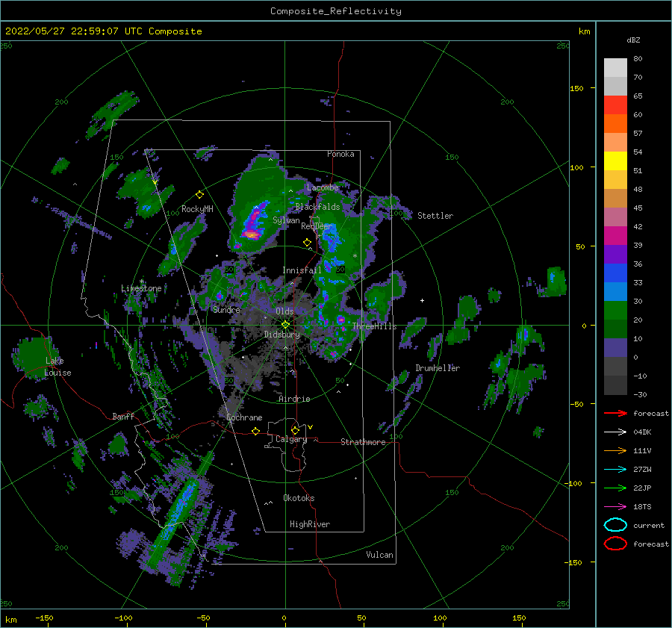
Task: Click the radar-center diamond between Olds and Didsbury
Action: click(285, 325)
